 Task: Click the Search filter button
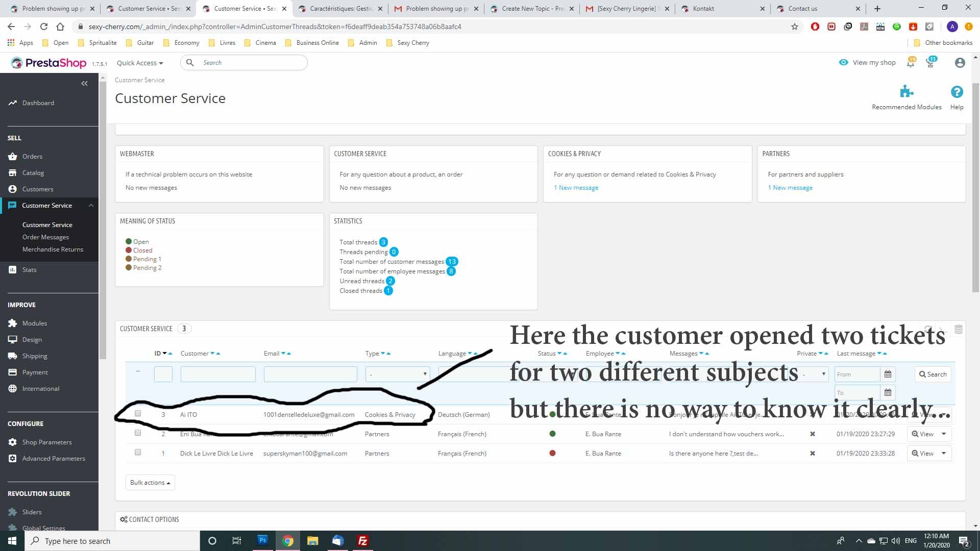(x=933, y=374)
